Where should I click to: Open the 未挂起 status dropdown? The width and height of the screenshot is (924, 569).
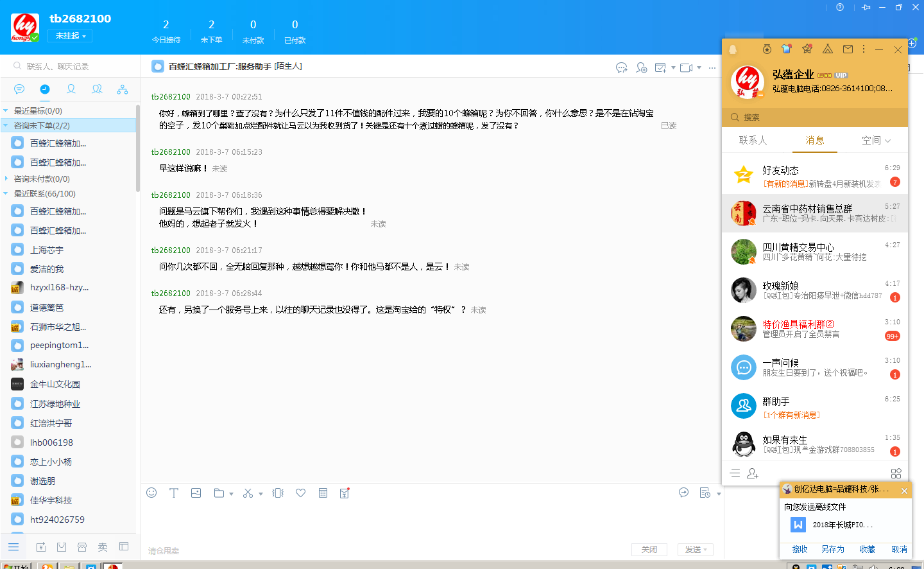tap(70, 36)
